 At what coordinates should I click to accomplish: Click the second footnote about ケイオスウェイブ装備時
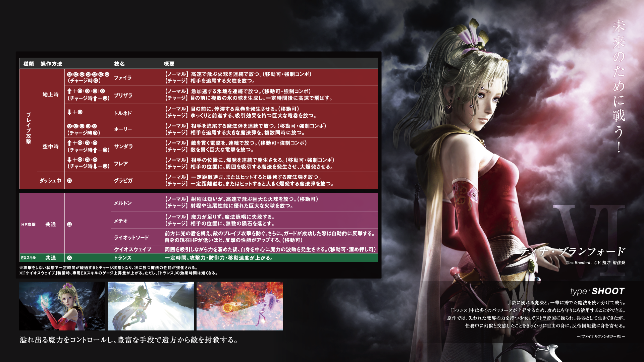point(119,273)
